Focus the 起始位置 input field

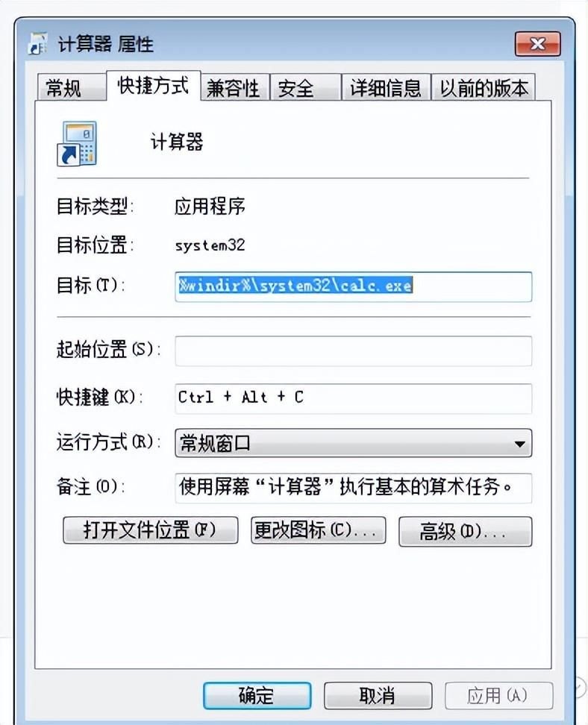click(354, 351)
